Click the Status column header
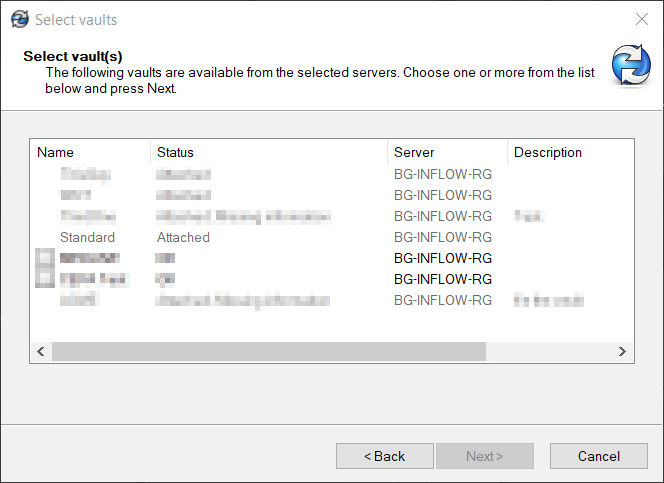 click(269, 152)
